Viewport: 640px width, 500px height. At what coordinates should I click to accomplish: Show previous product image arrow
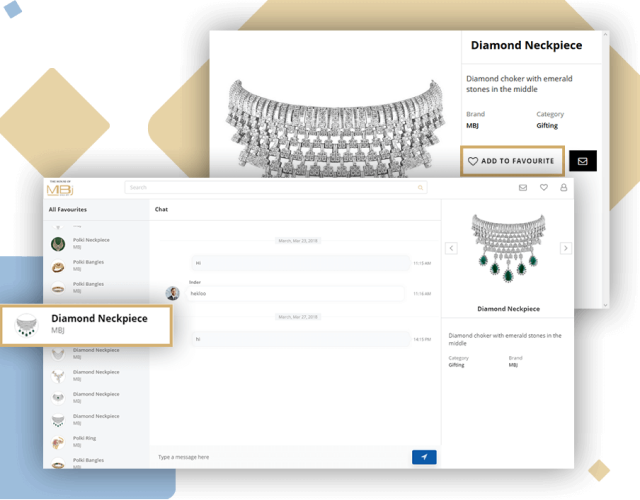(451, 248)
